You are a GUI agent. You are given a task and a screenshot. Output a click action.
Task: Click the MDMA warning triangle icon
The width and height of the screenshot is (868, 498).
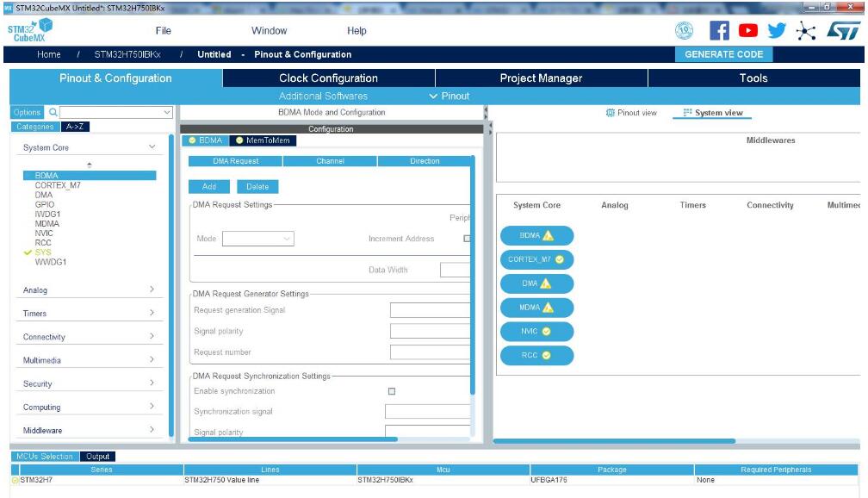548,308
